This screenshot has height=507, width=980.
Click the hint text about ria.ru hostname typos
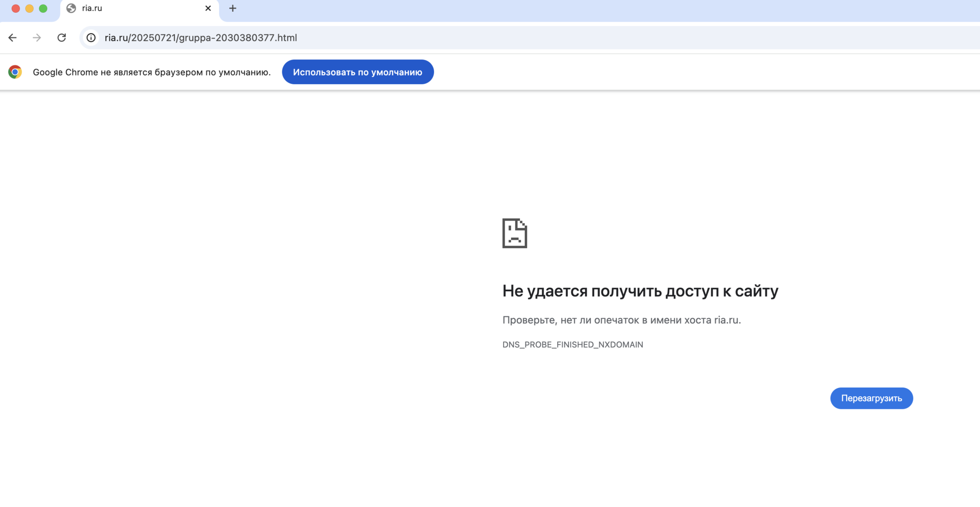coord(622,320)
